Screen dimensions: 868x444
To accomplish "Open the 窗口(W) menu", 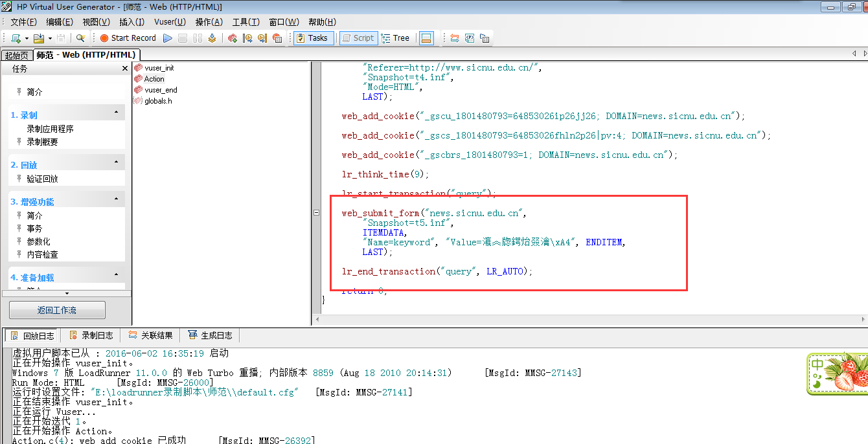I will (284, 22).
